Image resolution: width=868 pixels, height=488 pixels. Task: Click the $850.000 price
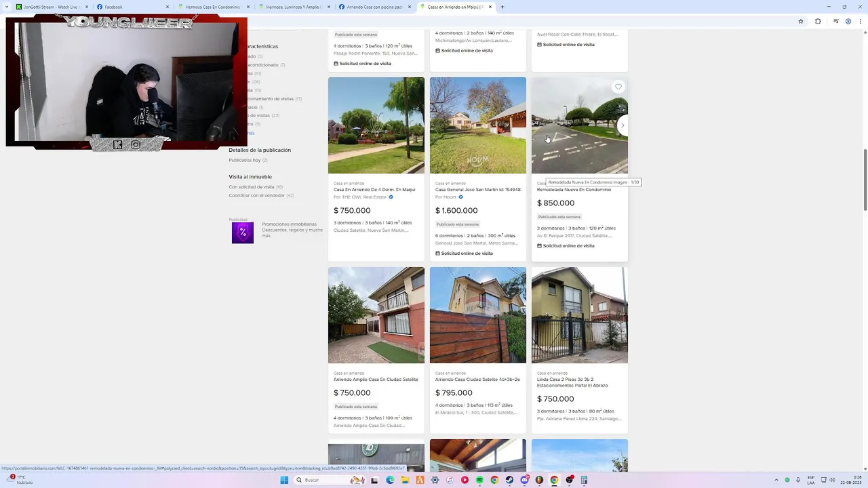tap(555, 203)
